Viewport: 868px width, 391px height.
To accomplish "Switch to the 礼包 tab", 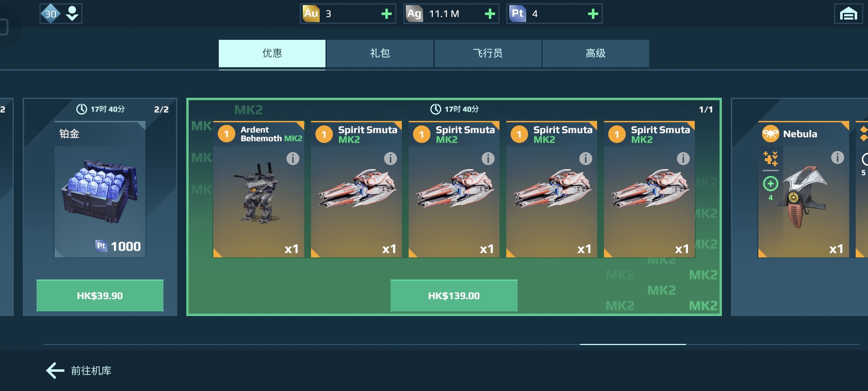I will point(380,54).
